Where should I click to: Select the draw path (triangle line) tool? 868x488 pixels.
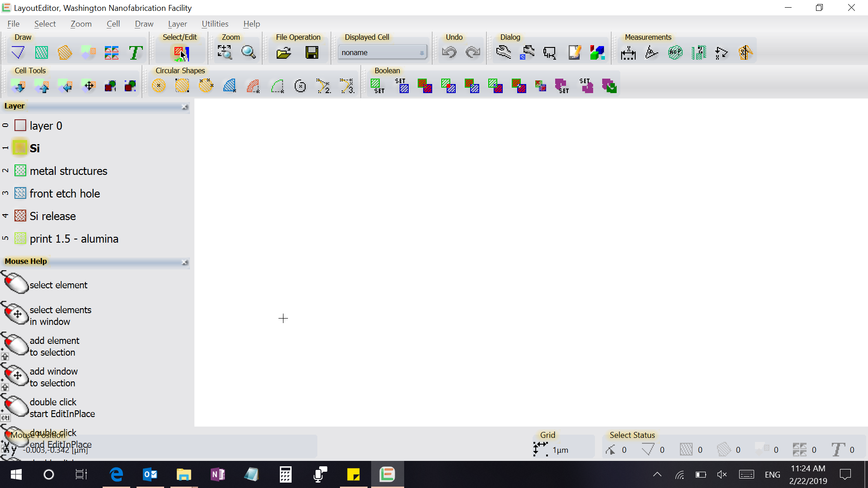(18, 52)
